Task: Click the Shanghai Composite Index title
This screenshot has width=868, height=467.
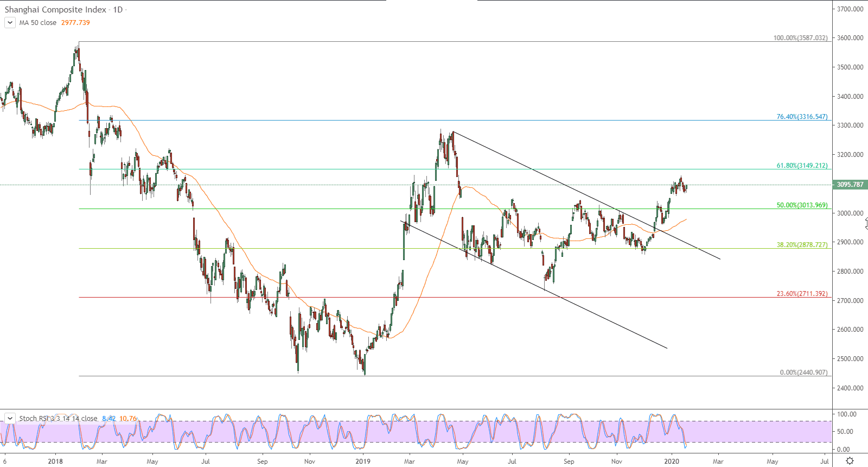Action: [x=55, y=10]
